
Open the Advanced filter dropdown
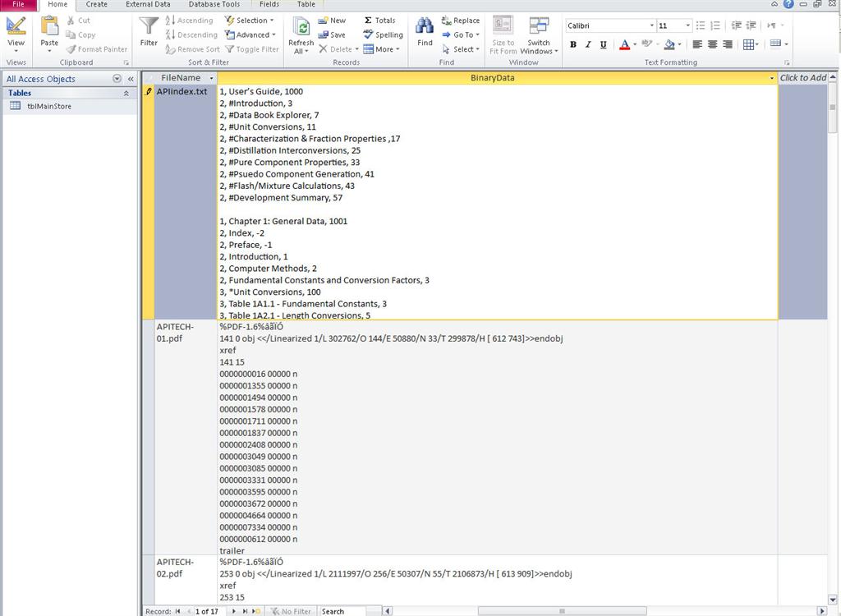point(250,34)
